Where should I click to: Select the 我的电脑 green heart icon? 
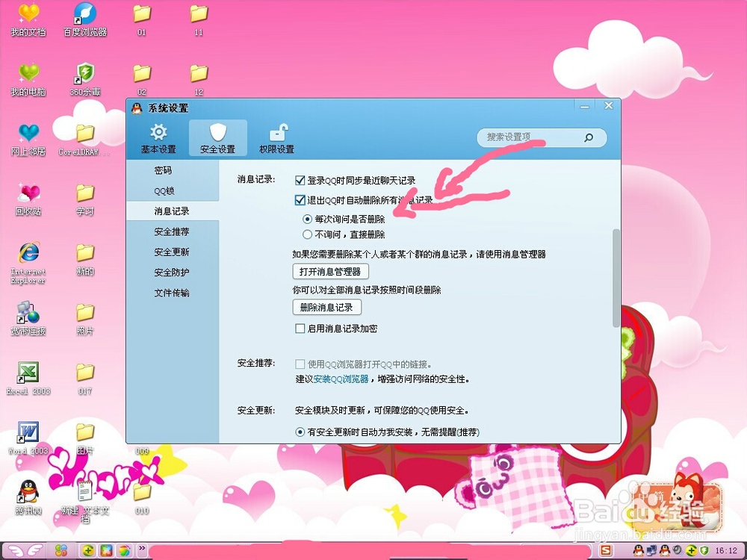[28, 80]
